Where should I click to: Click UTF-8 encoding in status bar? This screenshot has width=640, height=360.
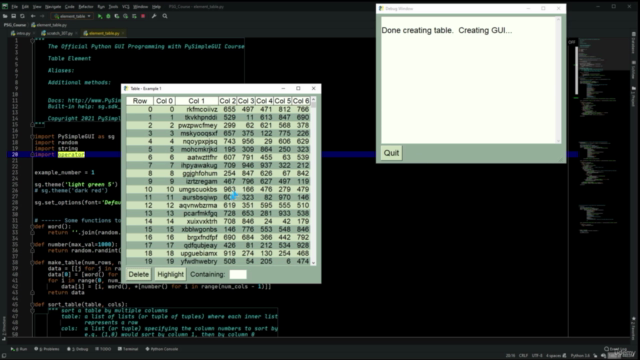(537, 356)
